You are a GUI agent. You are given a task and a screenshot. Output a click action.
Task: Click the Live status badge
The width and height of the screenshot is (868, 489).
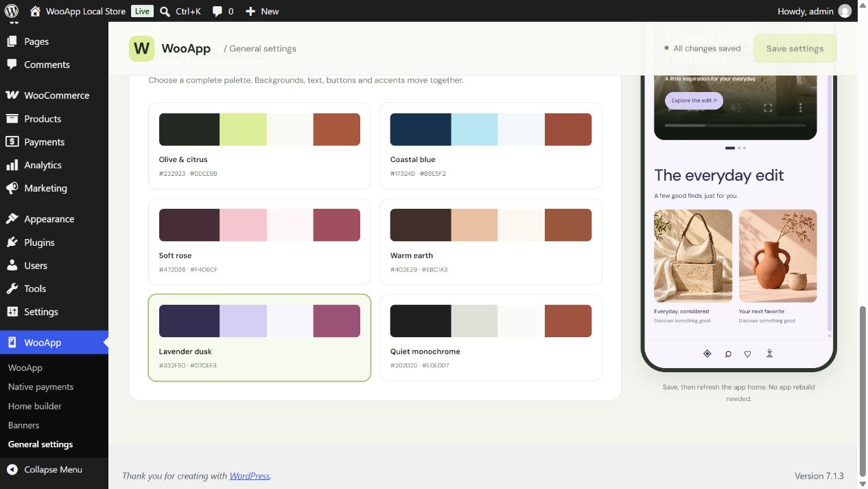[x=142, y=11]
